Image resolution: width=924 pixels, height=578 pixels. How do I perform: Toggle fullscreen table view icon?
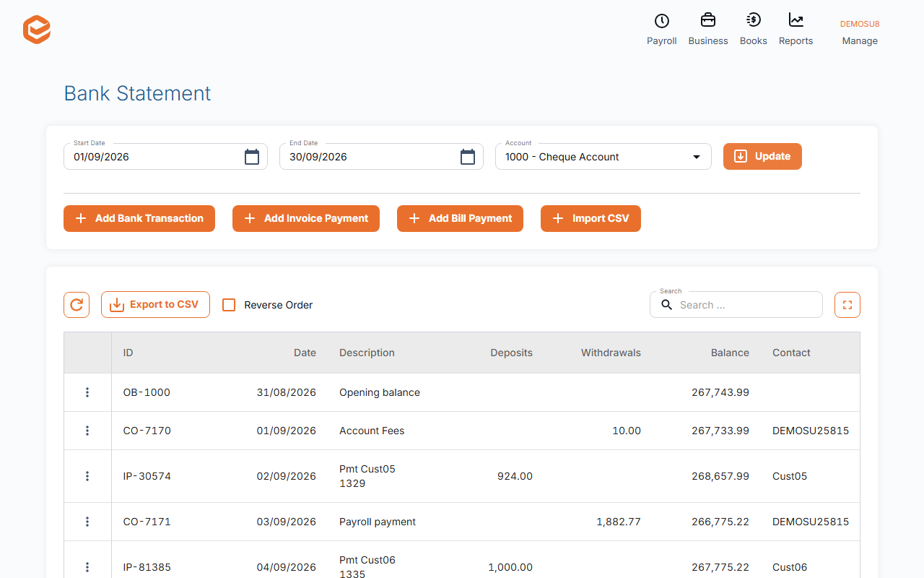click(847, 305)
